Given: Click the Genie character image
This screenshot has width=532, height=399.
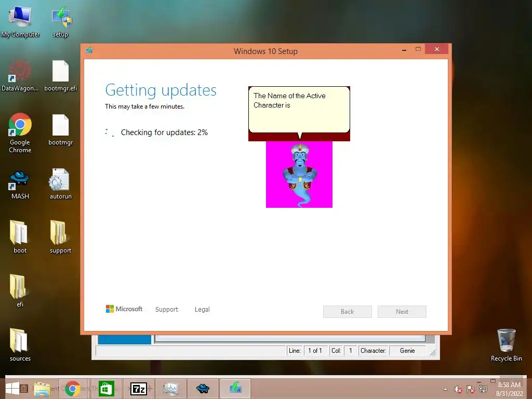Looking at the screenshot, I should click(299, 175).
